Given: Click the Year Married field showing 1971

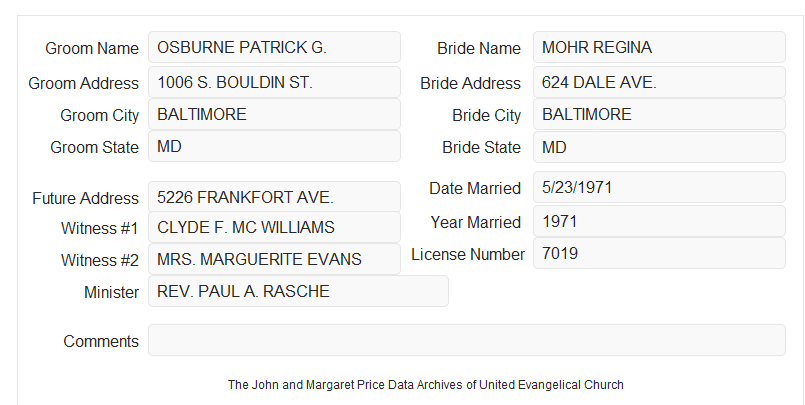Looking at the screenshot, I should pos(659,221).
